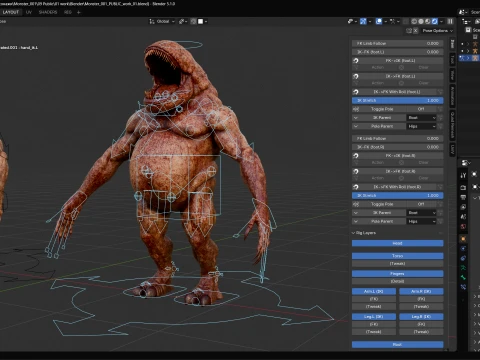
Task: Open Render properties tab icon
Action: click(x=463, y=188)
